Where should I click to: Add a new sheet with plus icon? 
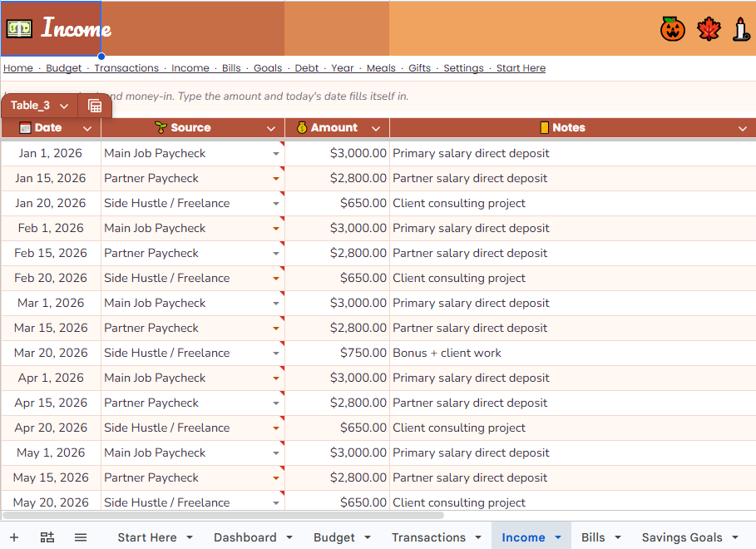[14, 537]
